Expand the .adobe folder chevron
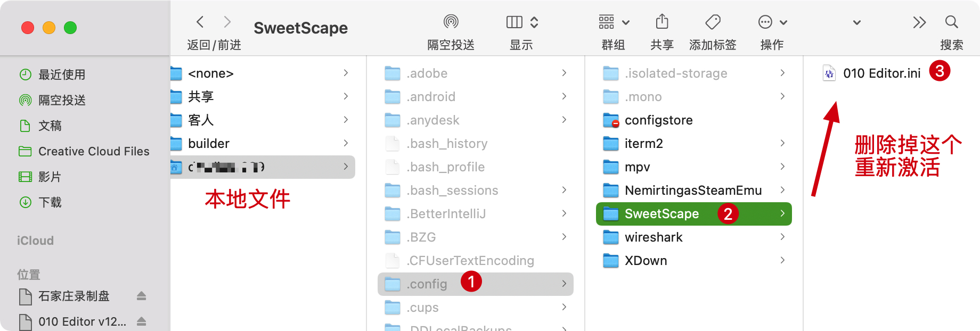Screen dimensions: 980x331 [564, 73]
